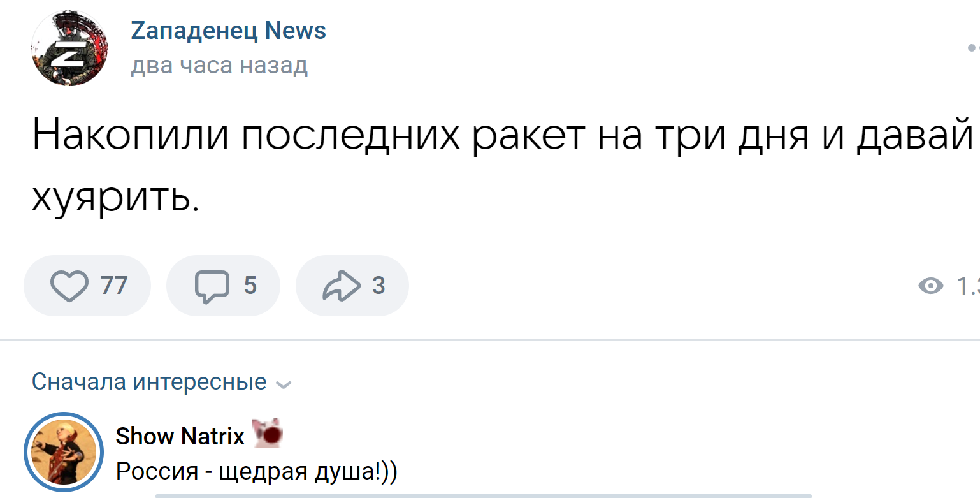980x498 pixels.
Task: Share the post using the arrow icon
Action: [x=342, y=286]
